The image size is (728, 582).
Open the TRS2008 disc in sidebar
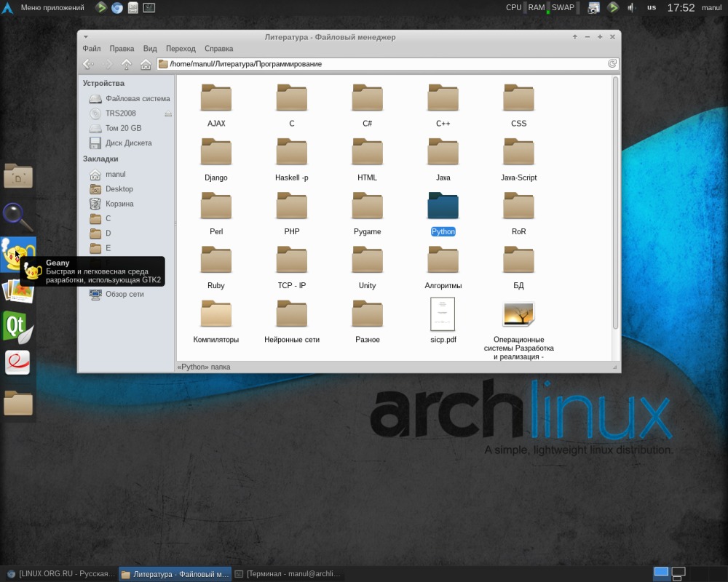[x=121, y=113]
